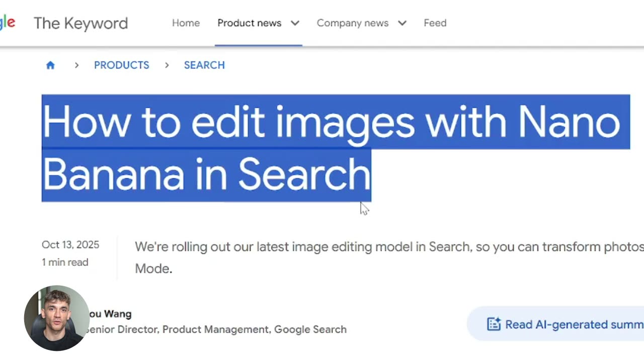
Task: Click the presenter webcam circle thumbnail
Action: 56,318
